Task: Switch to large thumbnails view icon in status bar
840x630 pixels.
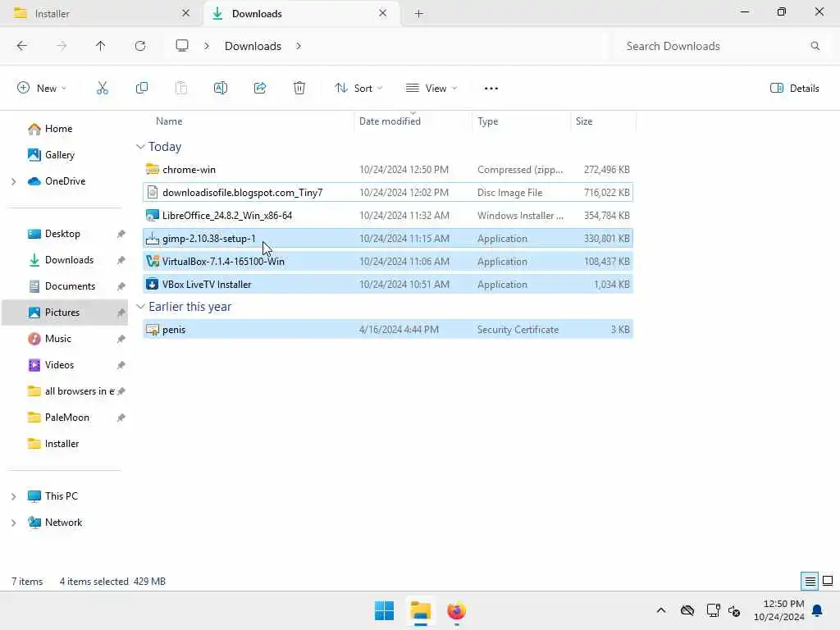Action: point(829,582)
